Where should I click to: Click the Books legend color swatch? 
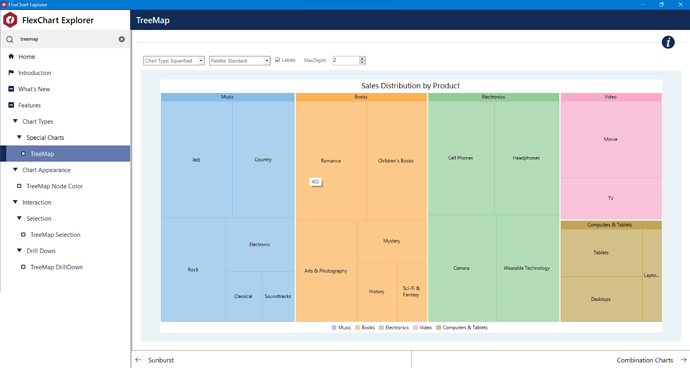pyautogui.click(x=358, y=328)
